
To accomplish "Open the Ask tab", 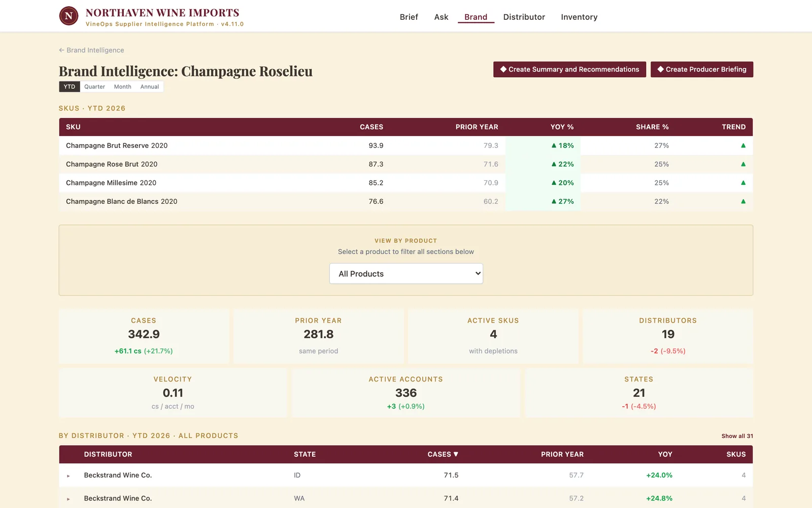I will [x=441, y=17].
